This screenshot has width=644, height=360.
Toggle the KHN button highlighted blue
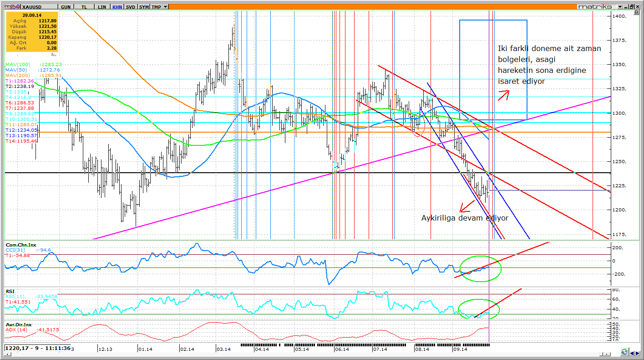pyautogui.click(x=117, y=7)
